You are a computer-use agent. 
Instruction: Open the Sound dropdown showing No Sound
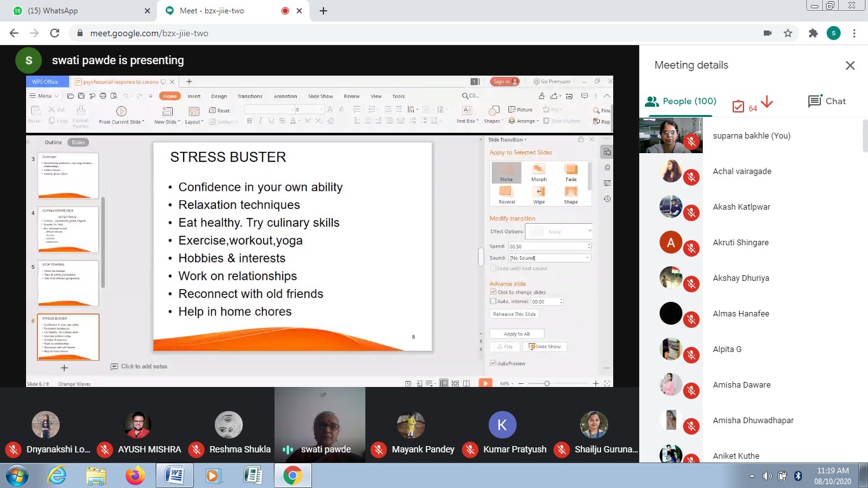(x=550, y=258)
